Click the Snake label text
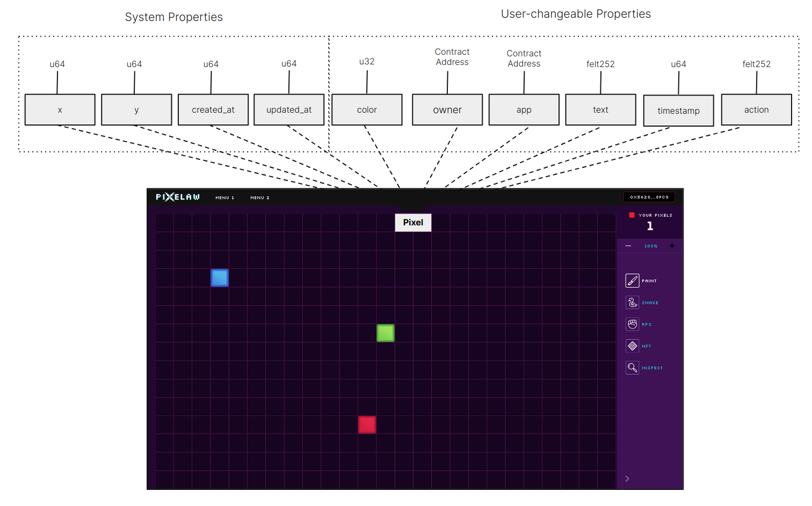Image resolution: width=812 pixels, height=506 pixels. pyautogui.click(x=650, y=303)
